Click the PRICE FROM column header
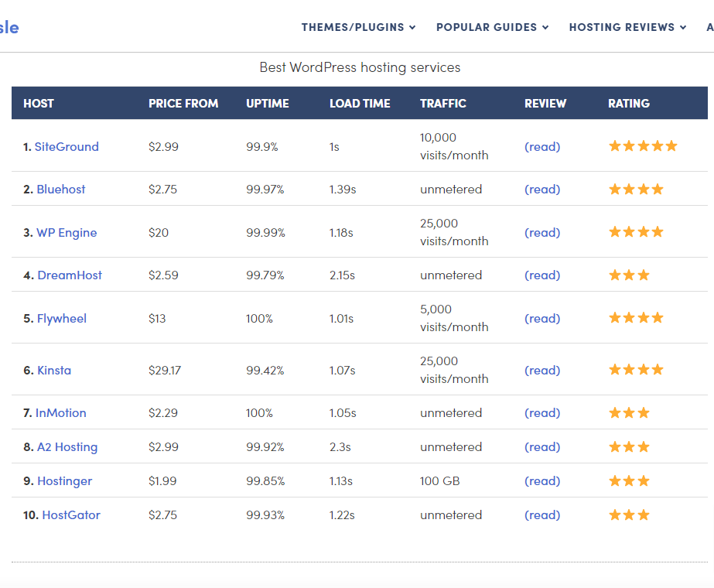The height and width of the screenshot is (588, 714). point(183,104)
